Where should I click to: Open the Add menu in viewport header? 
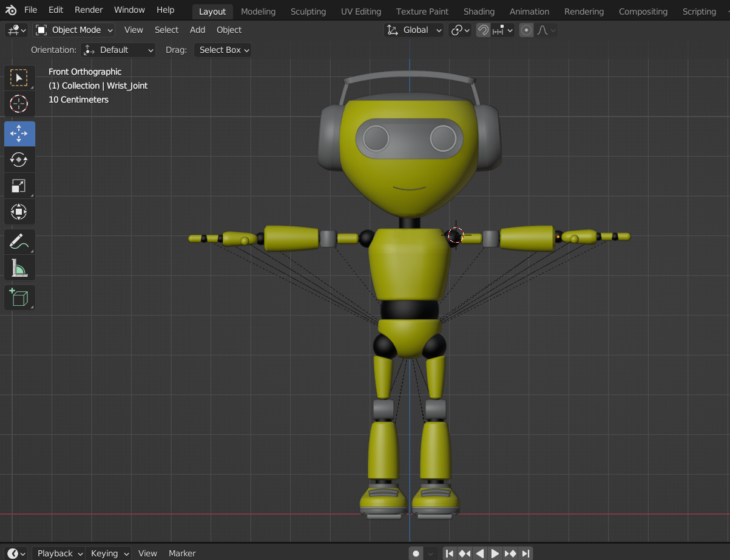197,30
